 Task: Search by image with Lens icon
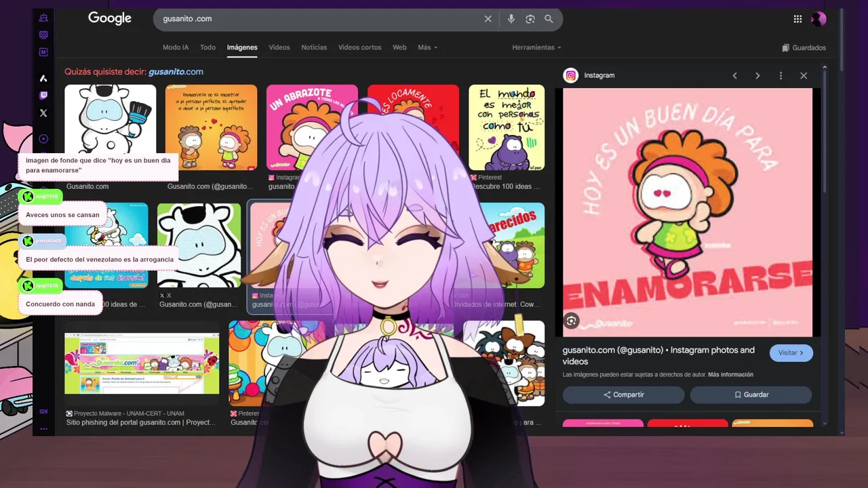coord(530,19)
